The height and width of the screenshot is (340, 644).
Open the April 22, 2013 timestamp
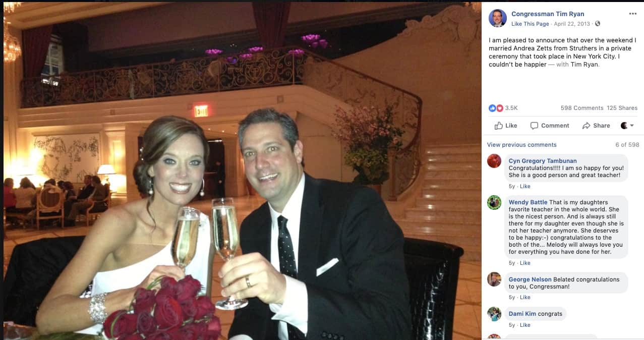tap(572, 24)
